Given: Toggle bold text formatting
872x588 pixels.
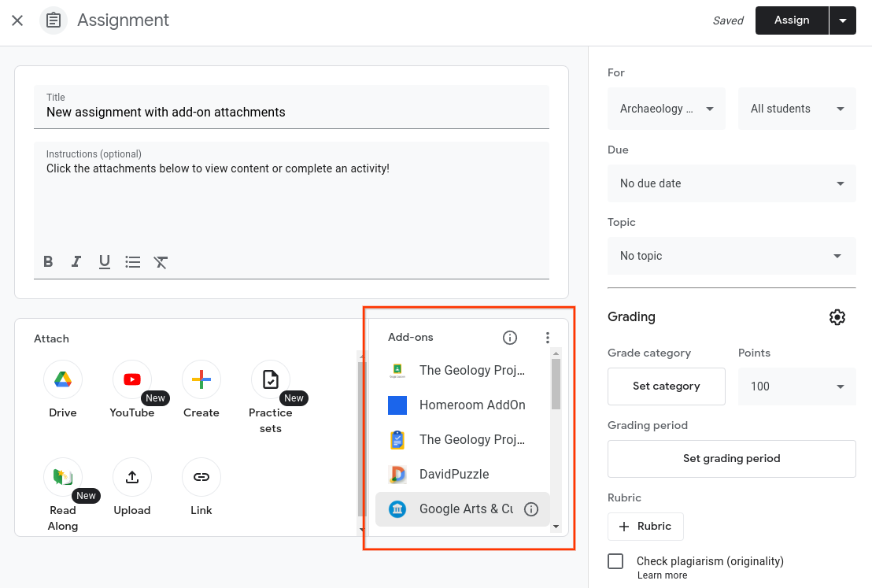Looking at the screenshot, I should pos(48,261).
